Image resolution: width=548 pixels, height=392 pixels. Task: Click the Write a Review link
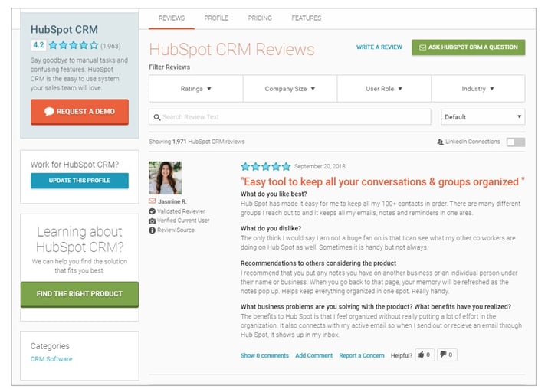[x=379, y=47]
